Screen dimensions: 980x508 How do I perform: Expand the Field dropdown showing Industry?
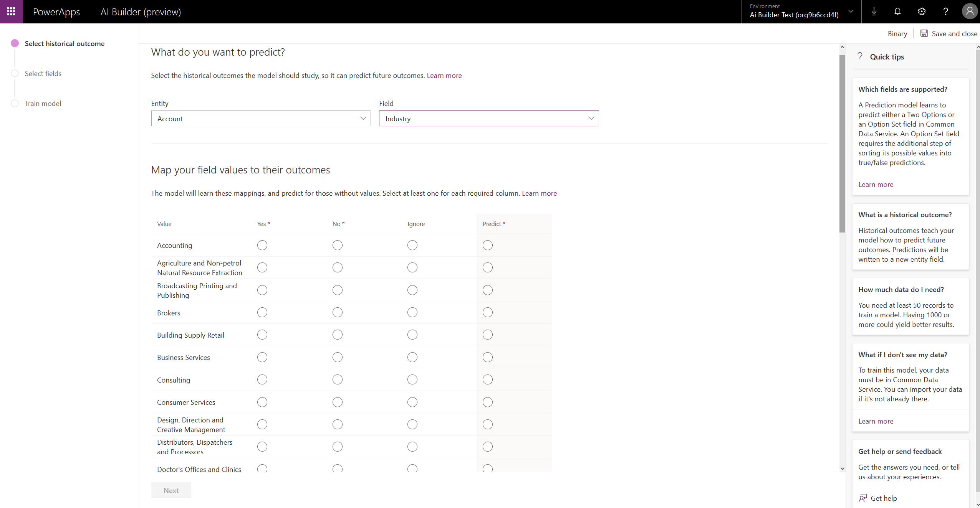click(488, 119)
